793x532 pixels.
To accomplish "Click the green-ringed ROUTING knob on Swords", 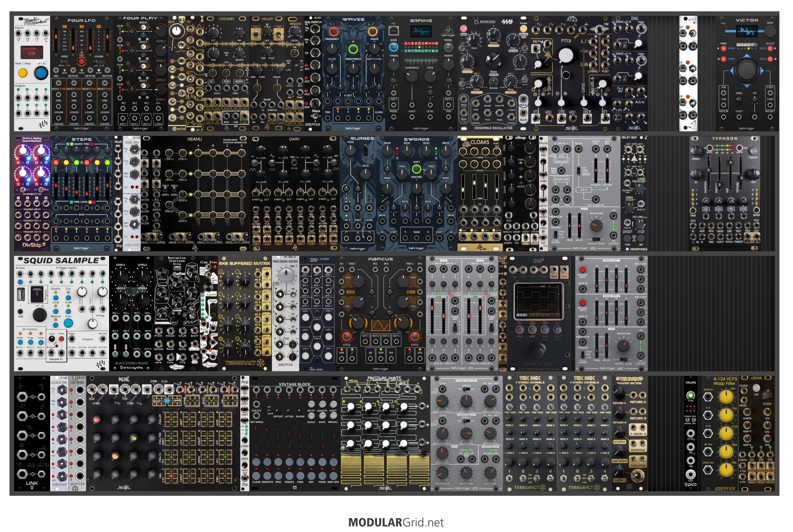I will [x=416, y=169].
